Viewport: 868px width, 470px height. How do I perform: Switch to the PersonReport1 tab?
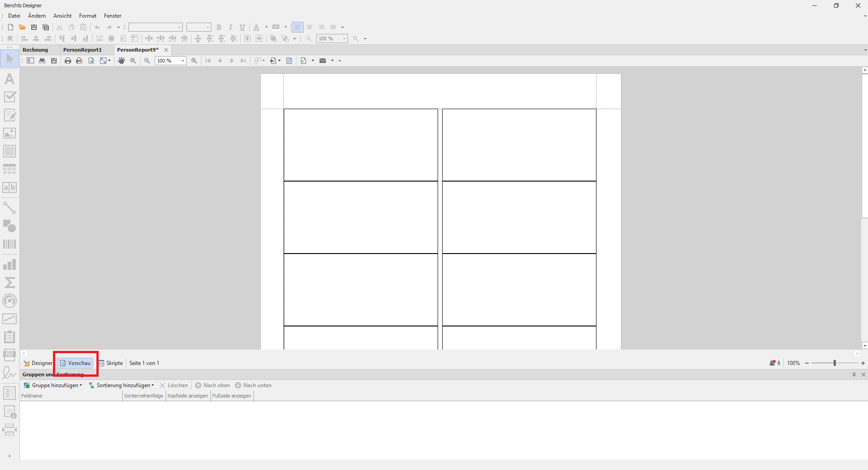tap(82, 50)
